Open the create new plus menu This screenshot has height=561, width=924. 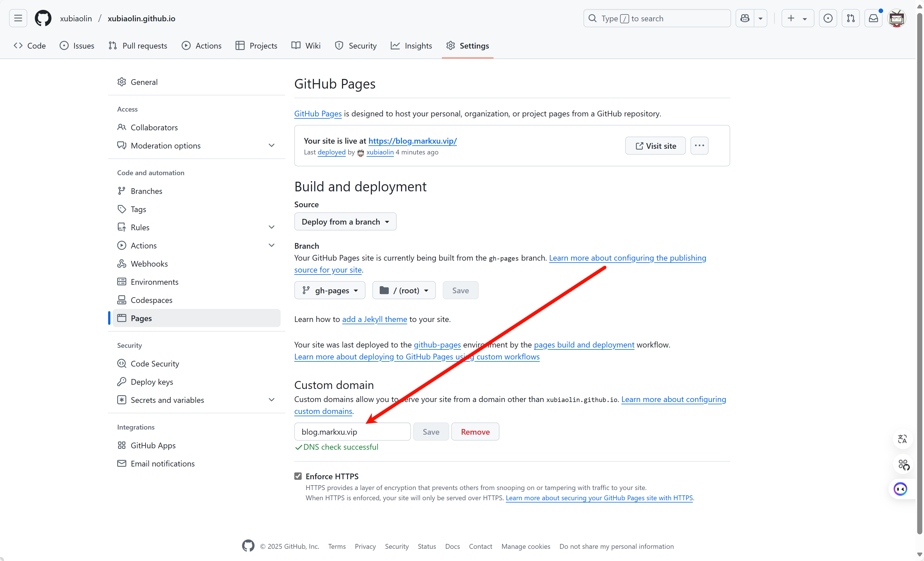pyautogui.click(x=798, y=18)
